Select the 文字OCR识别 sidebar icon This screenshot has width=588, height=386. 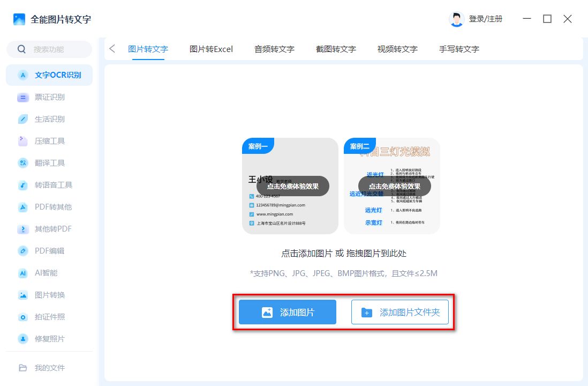point(23,75)
